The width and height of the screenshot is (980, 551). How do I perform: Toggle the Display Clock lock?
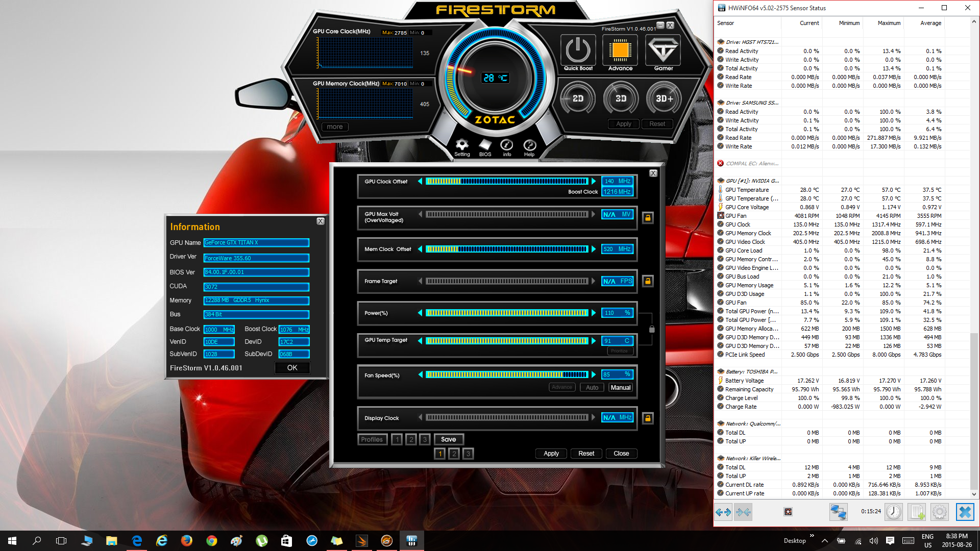[648, 418]
